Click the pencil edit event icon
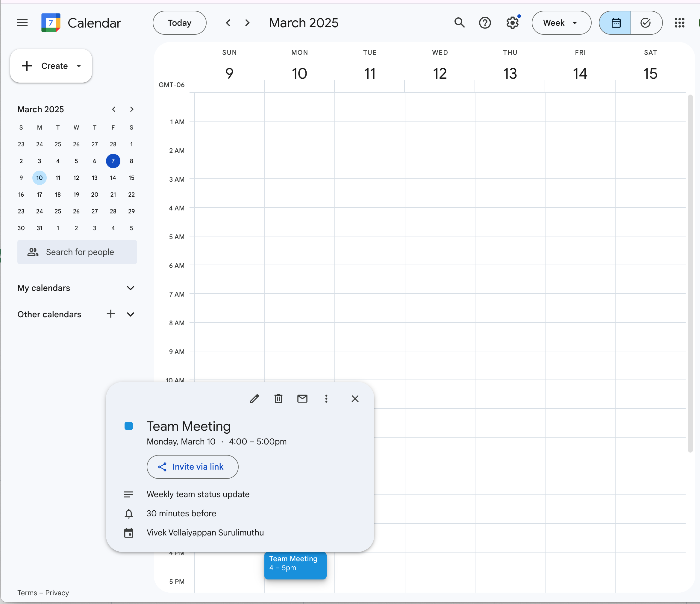 [x=254, y=399]
